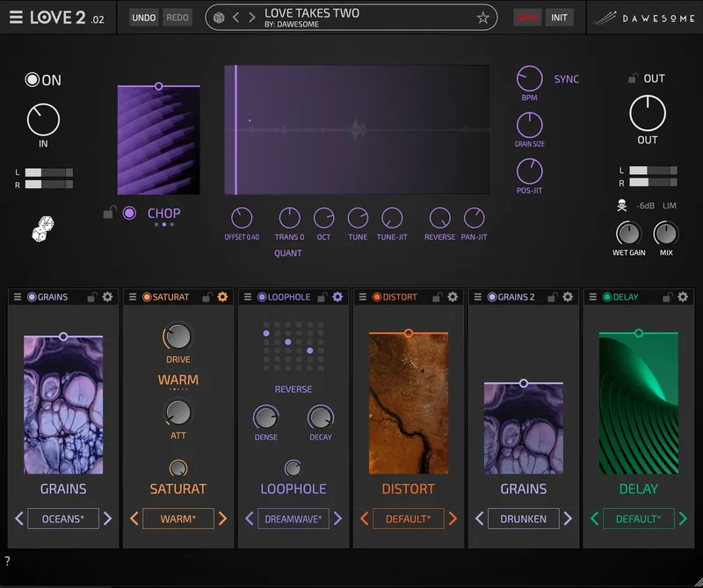Open the DISTORT module hamburger menu

363,297
